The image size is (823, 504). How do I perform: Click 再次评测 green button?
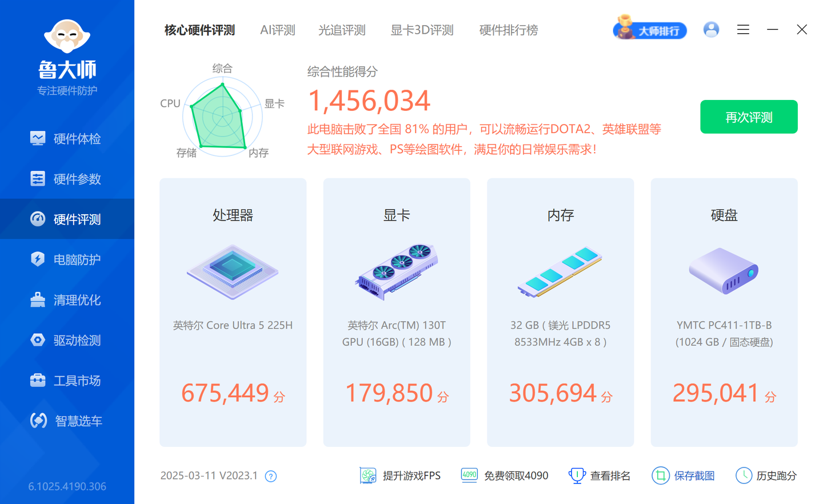pos(749,117)
